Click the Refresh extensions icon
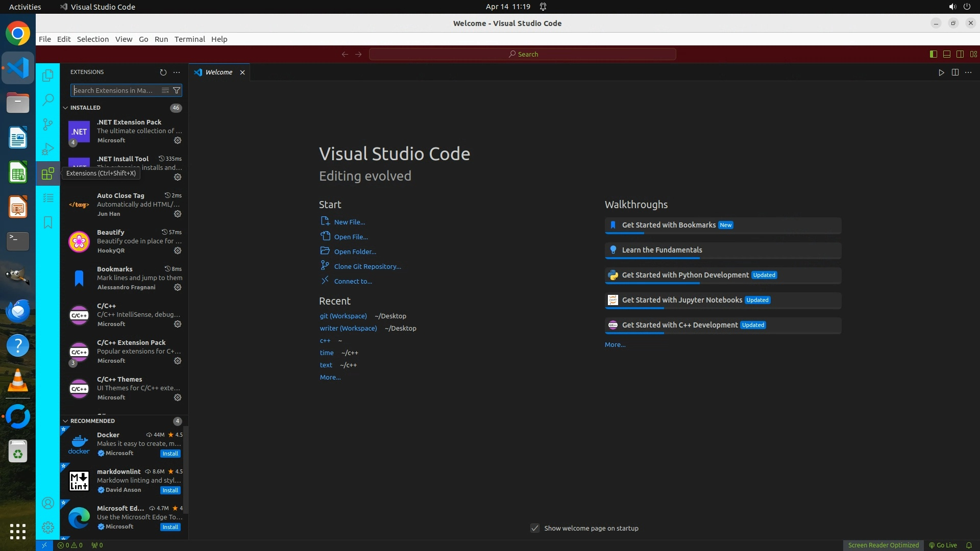 [x=163, y=72]
